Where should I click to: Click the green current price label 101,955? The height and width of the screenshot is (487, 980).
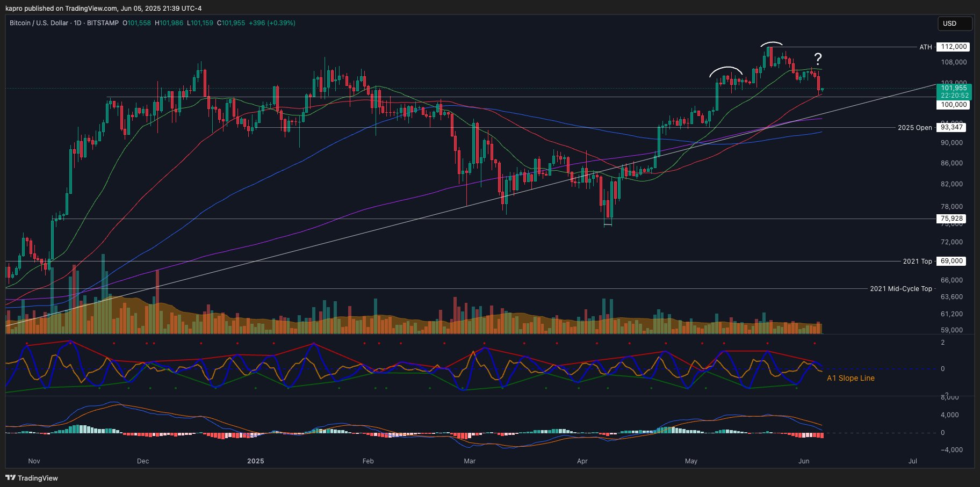click(x=954, y=88)
